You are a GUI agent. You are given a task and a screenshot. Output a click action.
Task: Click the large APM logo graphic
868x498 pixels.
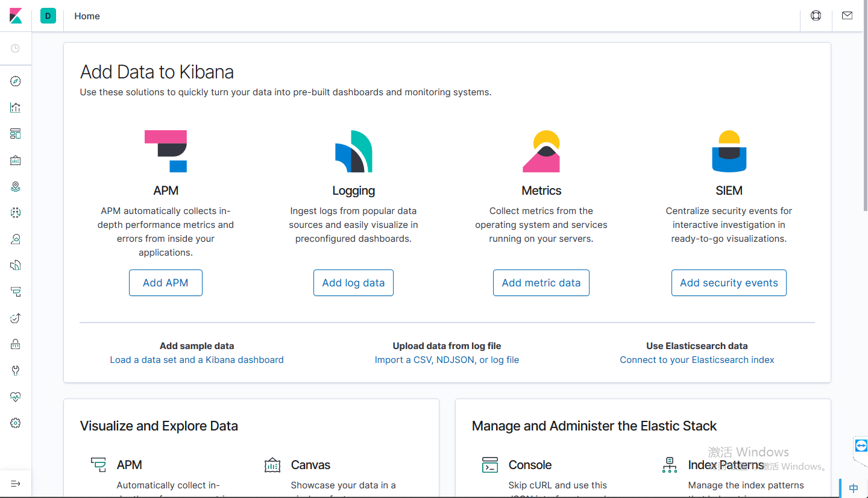point(166,151)
